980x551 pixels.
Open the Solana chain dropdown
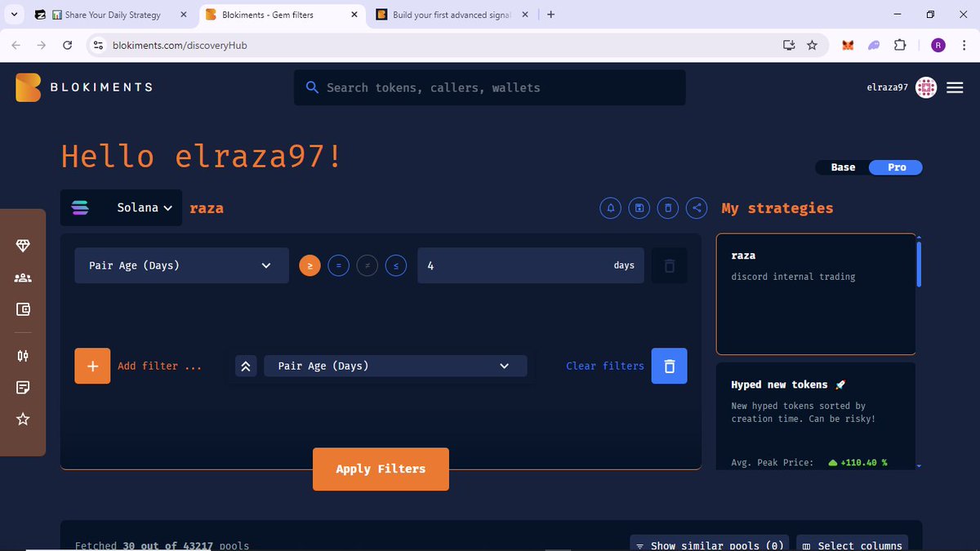tap(121, 208)
